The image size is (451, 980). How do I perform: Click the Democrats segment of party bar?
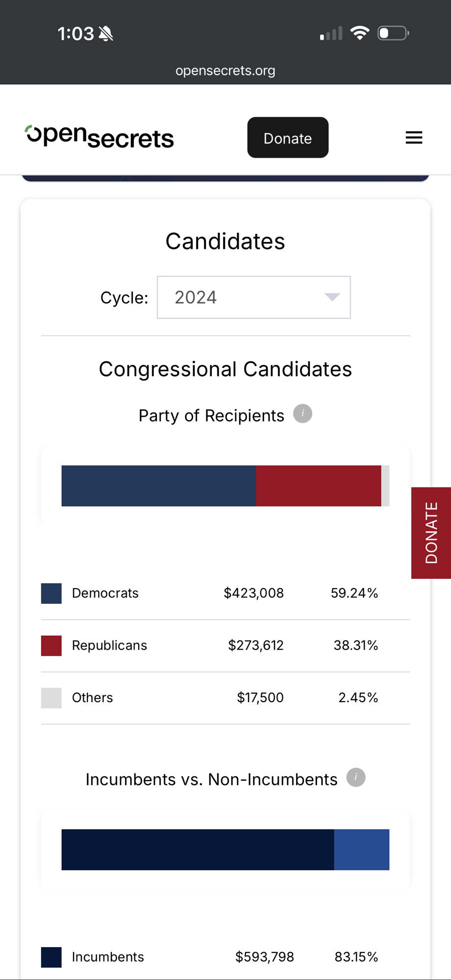coord(158,486)
